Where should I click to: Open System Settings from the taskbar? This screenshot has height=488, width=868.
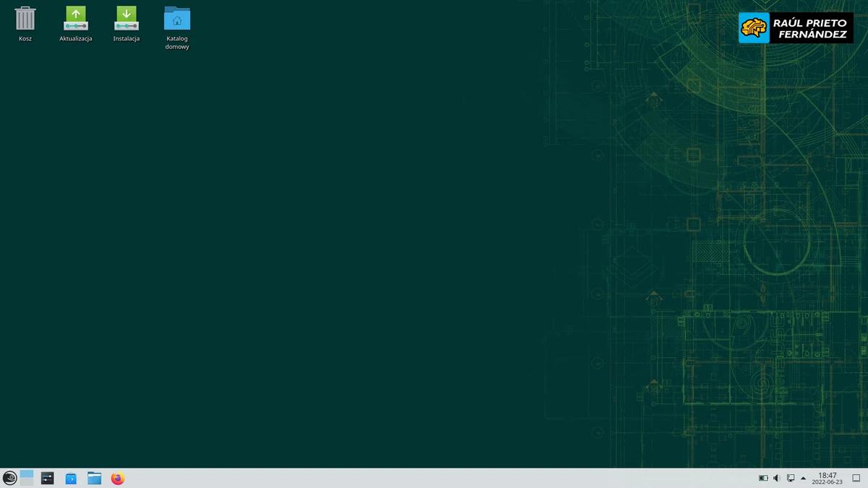[47, 478]
